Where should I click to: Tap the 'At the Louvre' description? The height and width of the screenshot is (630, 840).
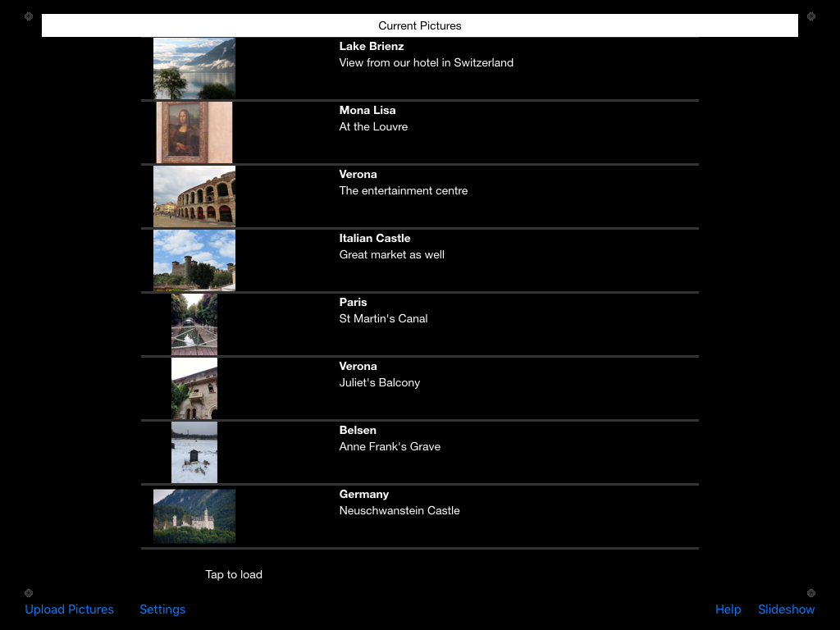[373, 127]
